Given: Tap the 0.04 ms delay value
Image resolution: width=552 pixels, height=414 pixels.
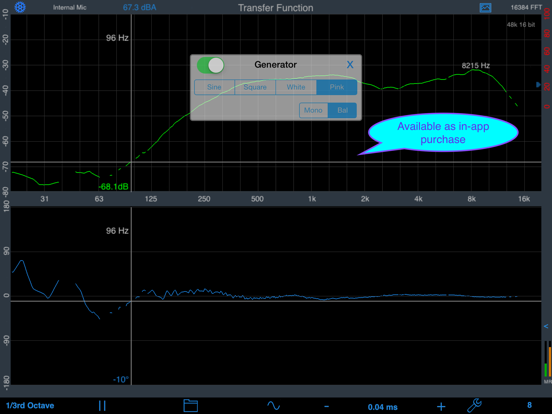Looking at the screenshot, I should pyautogui.click(x=383, y=407).
